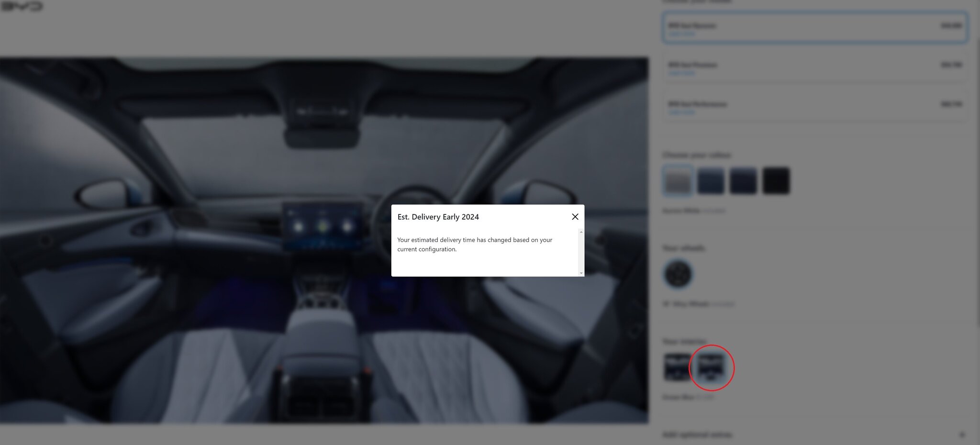Expand the optional extras section plus icon
The height and width of the screenshot is (445, 980).
[x=962, y=435]
